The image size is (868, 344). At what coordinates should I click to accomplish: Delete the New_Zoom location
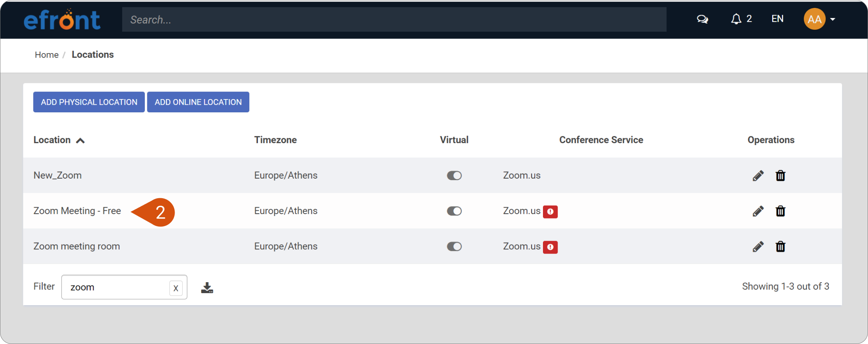point(781,175)
